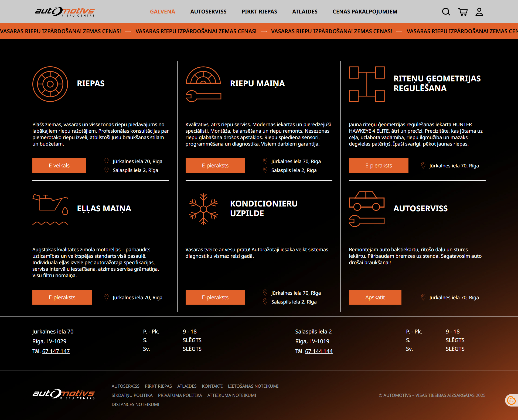The height and width of the screenshot is (420, 518).
Task: Go to Pirkt Riepas in navigation
Action: 259,12
